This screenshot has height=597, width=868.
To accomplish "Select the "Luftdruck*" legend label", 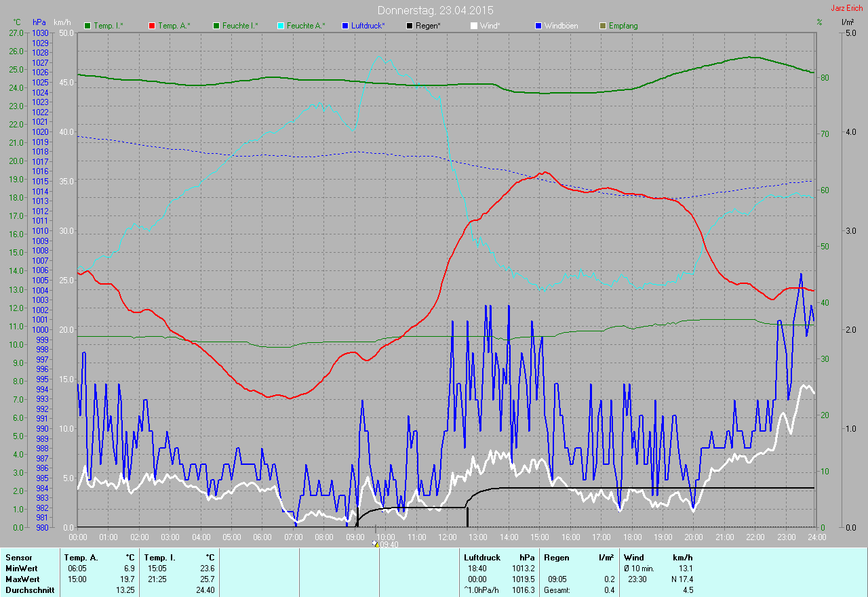I will (368, 26).
